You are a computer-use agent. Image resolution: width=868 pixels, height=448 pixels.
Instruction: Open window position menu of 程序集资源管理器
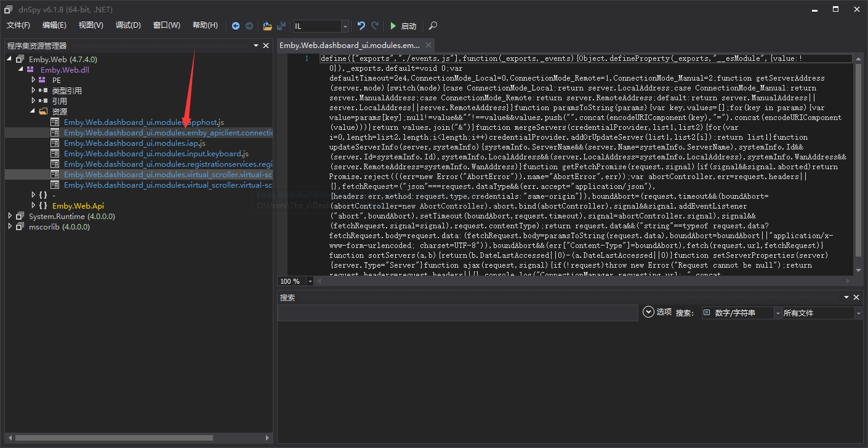pyautogui.click(x=256, y=46)
